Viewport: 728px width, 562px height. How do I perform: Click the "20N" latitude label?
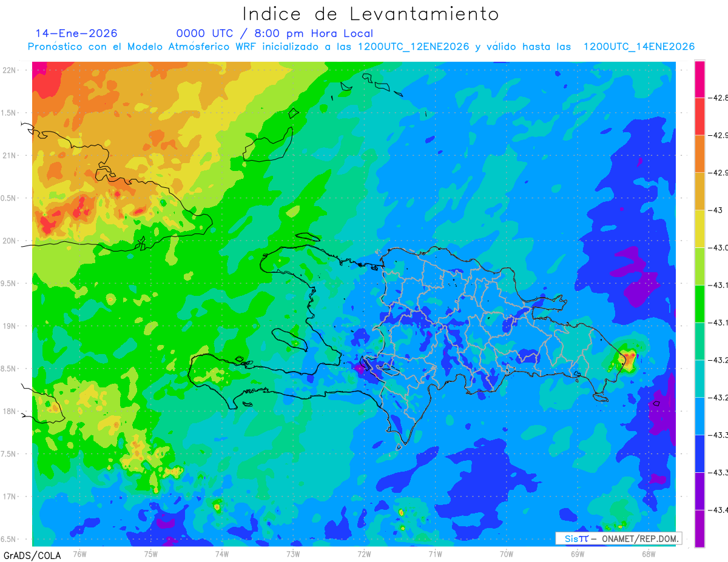click(10, 241)
